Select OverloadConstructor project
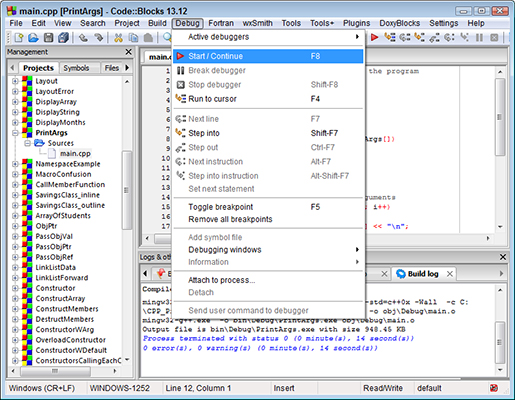 (x=71, y=340)
